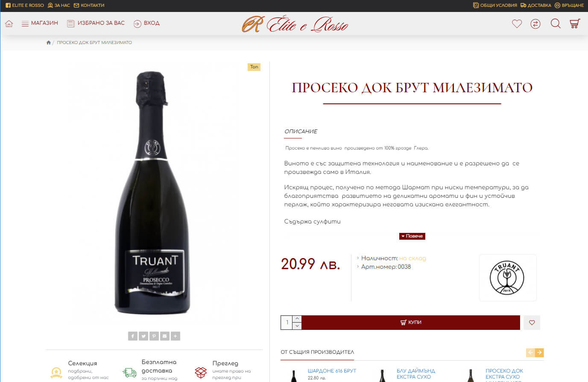Open the shopping cart icon
Image resolution: width=588 pixels, height=382 pixels.
point(575,24)
